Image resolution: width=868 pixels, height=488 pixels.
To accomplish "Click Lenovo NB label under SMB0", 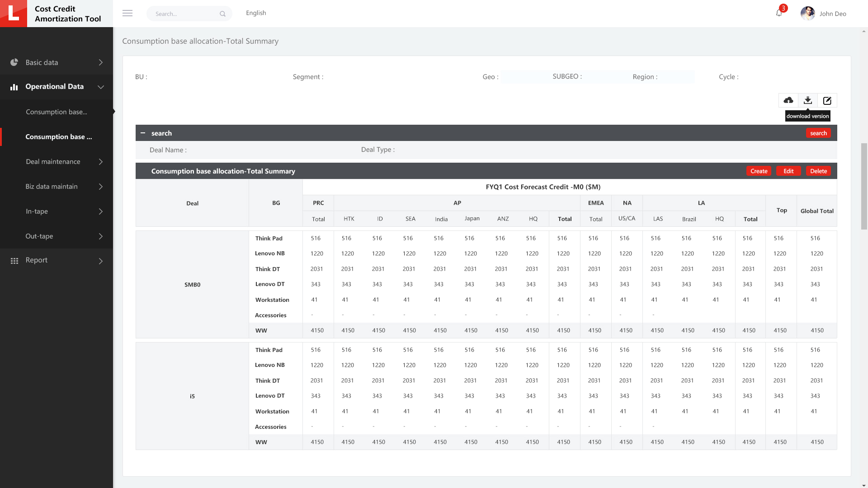I will click(269, 253).
